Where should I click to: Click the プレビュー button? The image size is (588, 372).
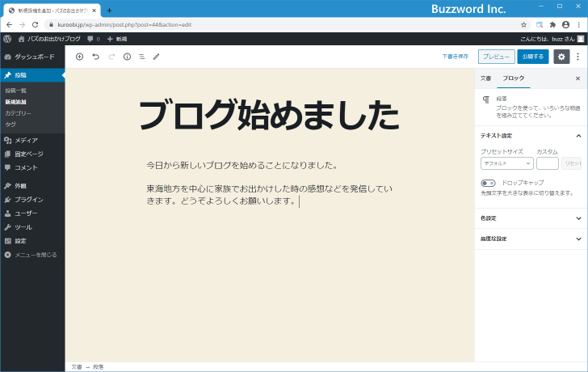[496, 57]
